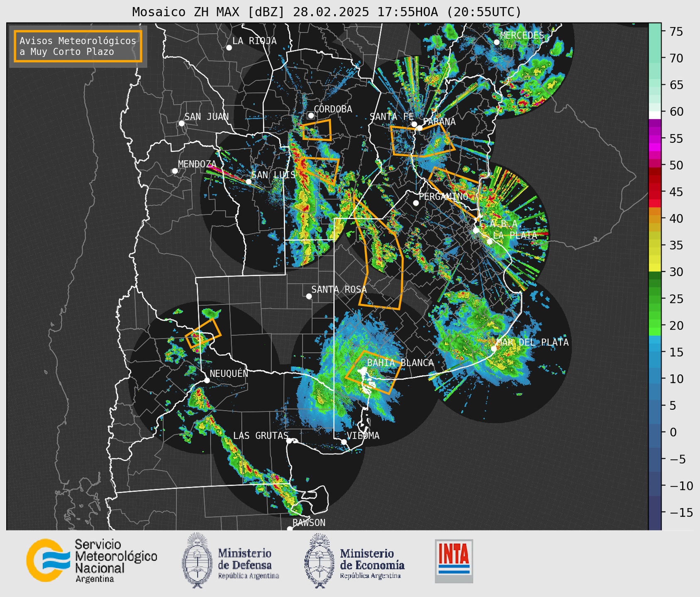Screen dimensions: 700x597
Task: Select the LA RIOJA city label
Action: coord(254,41)
